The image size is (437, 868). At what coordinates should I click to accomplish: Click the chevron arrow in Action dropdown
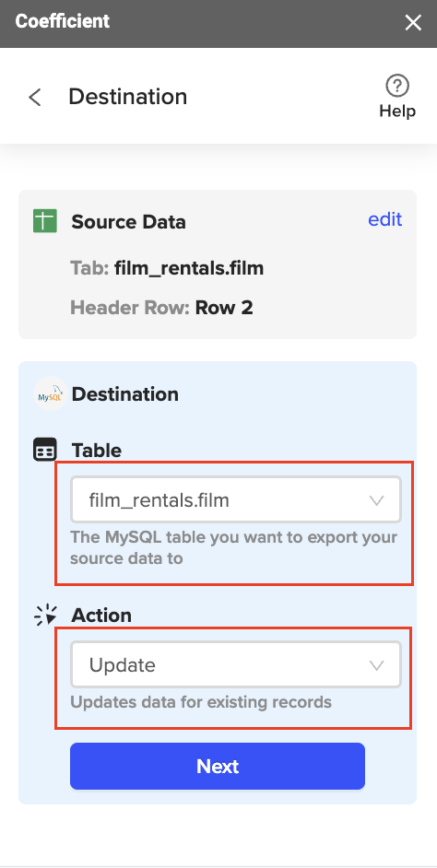pos(377,665)
